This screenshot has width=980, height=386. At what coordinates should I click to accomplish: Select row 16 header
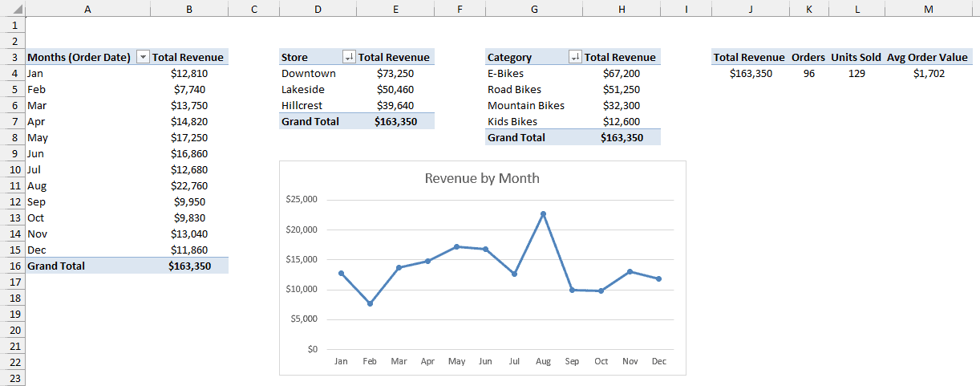tap(12, 266)
